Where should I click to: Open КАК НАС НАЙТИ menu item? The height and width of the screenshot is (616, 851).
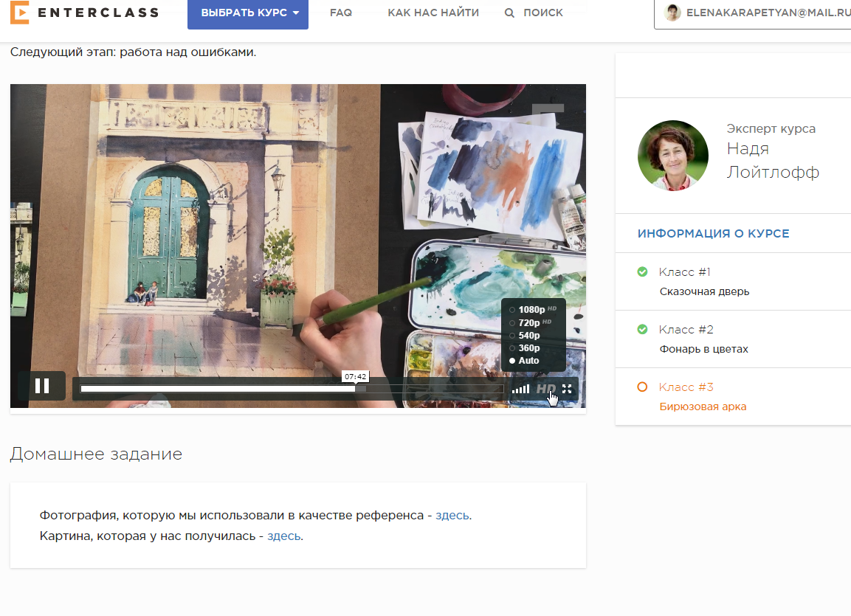pyautogui.click(x=433, y=13)
